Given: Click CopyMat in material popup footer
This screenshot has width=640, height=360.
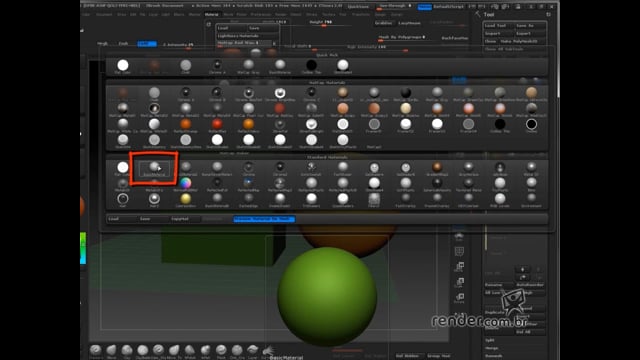Looking at the screenshot, I should [x=184, y=219].
